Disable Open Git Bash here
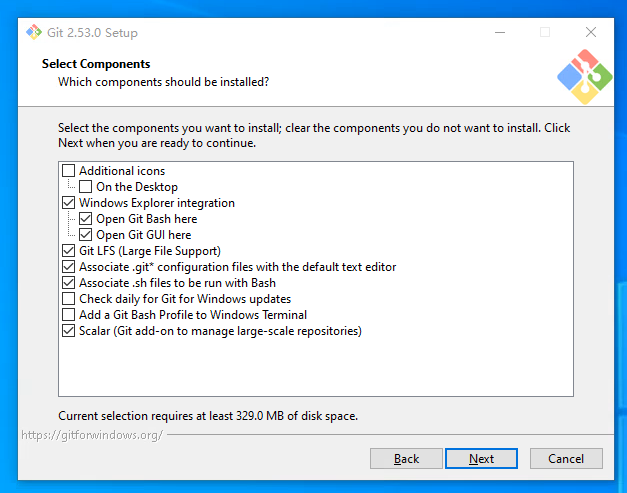This screenshot has width=627, height=493. point(86,219)
